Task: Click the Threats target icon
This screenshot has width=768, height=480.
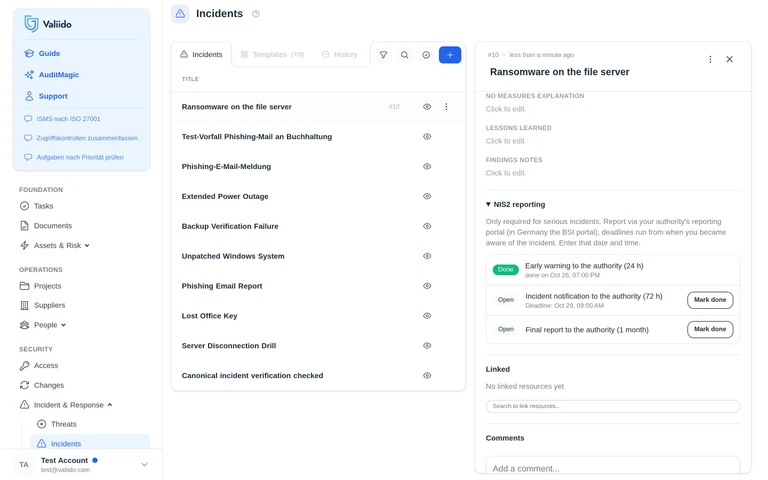Action: [42, 424]
